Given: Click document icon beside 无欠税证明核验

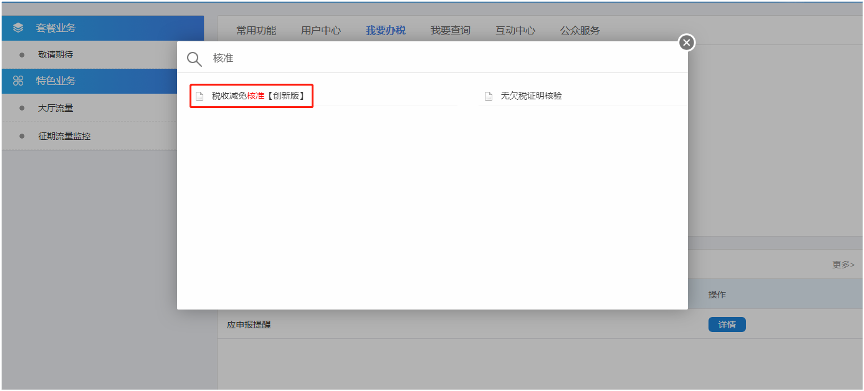Looking at the screenshot, I should [x=488, y=96].
